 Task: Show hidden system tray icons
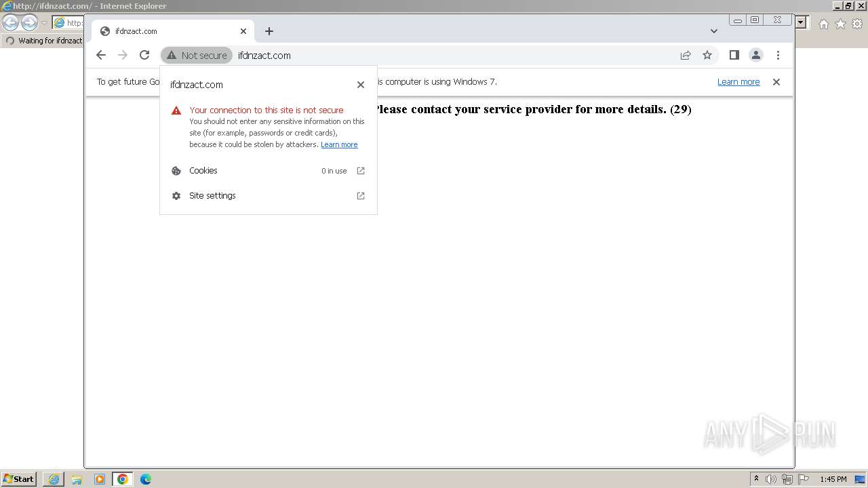(757, 479)
